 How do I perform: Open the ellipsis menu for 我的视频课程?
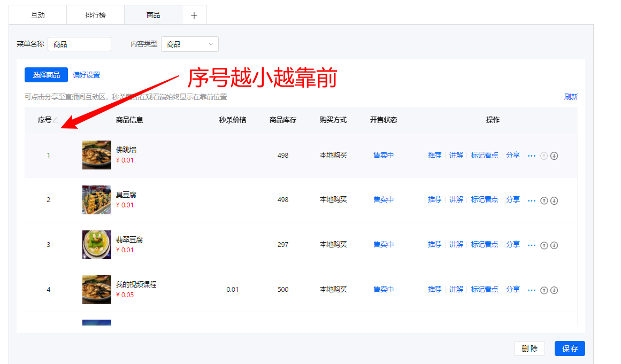point(532,290)
